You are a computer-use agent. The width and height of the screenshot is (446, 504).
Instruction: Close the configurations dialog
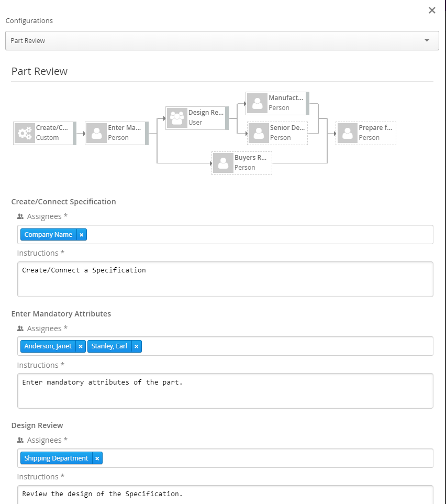[x=432, y=10]
